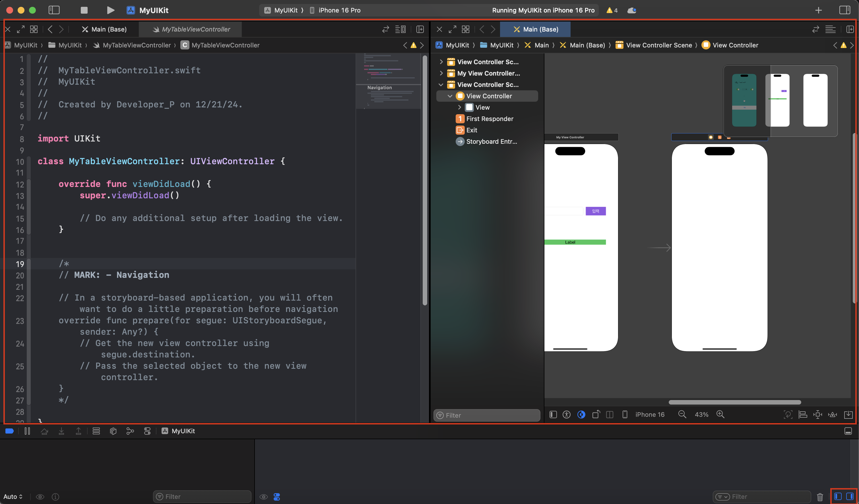Image resolution: width=859 pixels, height=504 pixels.
Task: Select First Responder in outline
Action: 490,119
